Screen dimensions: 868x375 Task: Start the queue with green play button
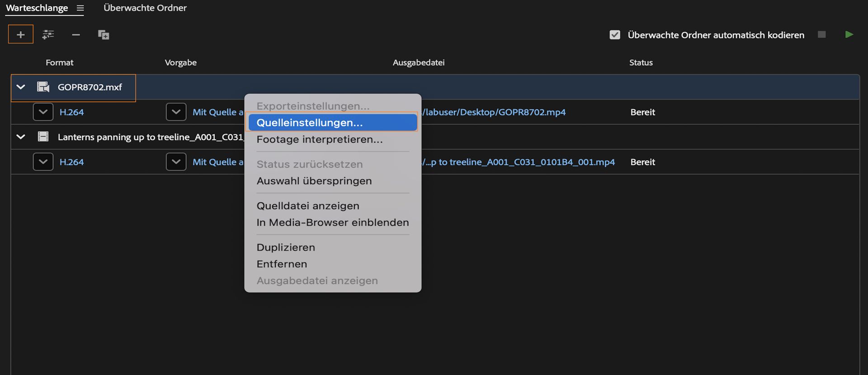(849, 34)
